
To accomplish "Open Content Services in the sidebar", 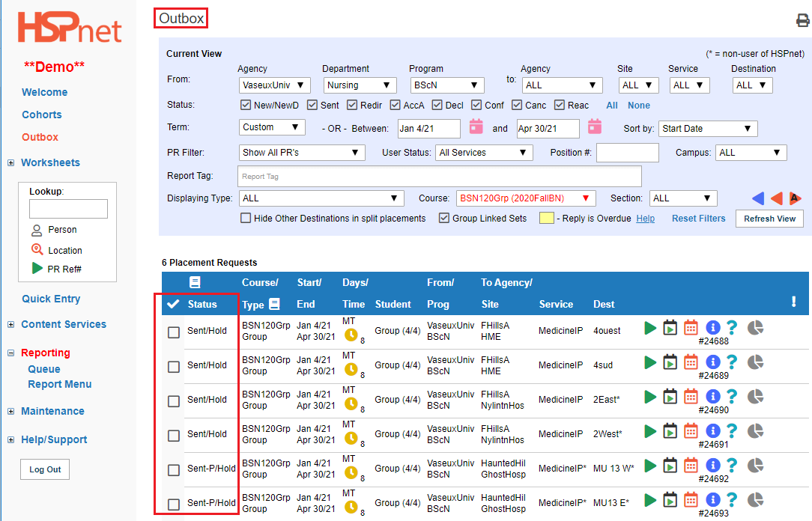I will pyautogui.click(x=63, y=324).
